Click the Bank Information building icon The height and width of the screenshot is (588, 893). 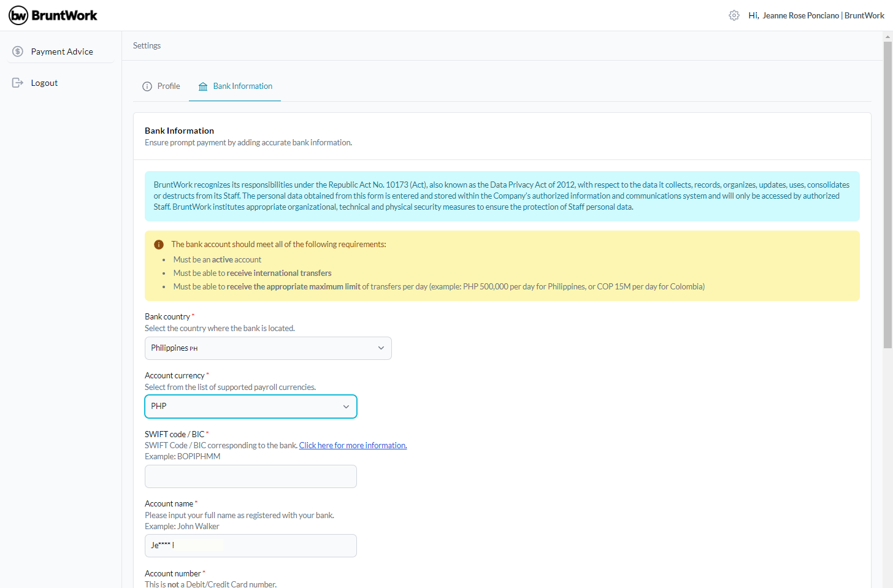click(x=203, y=86)
